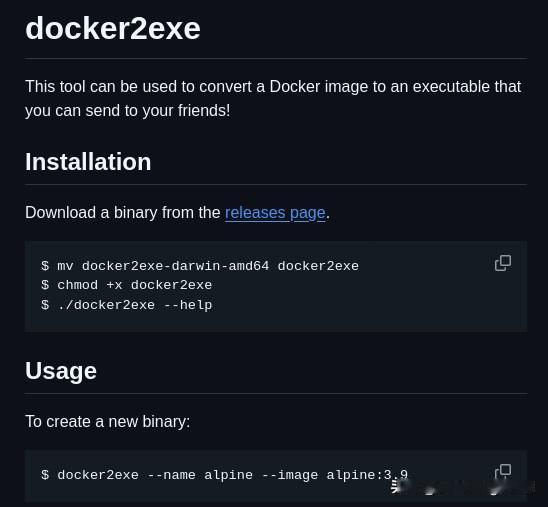The image size is (548, 507).
Task: Click the mv docker2exe-darwin-amd64 command line
Action: [200, 266]
